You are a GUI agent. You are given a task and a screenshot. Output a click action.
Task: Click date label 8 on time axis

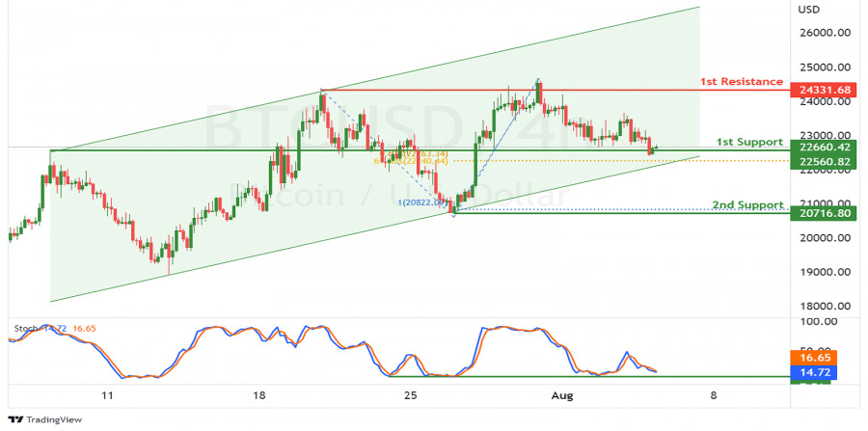pos(714,395)
